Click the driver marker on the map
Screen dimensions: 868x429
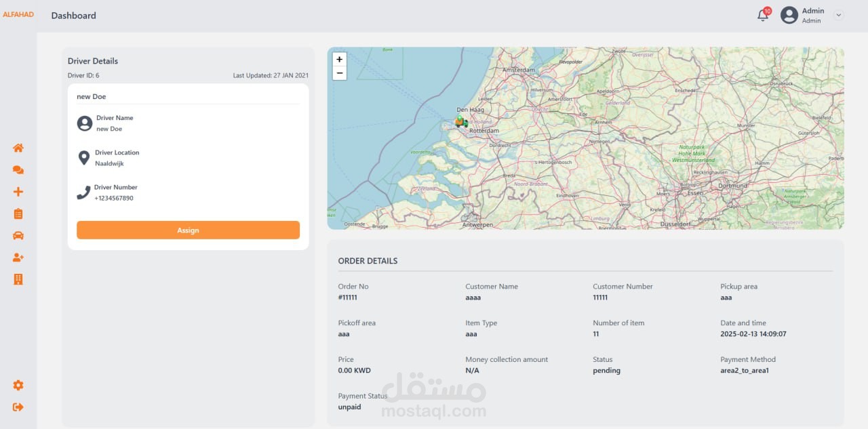(x=460, y=122)
